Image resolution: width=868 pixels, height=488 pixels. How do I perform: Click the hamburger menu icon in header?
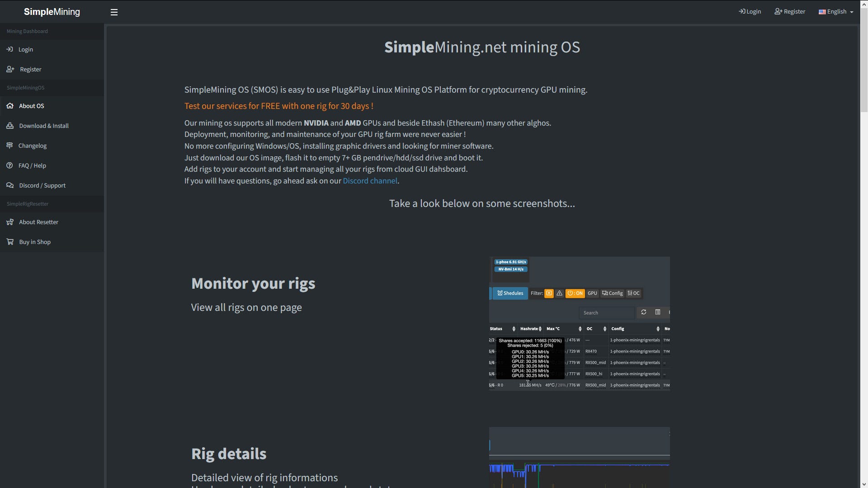point(114,12)
